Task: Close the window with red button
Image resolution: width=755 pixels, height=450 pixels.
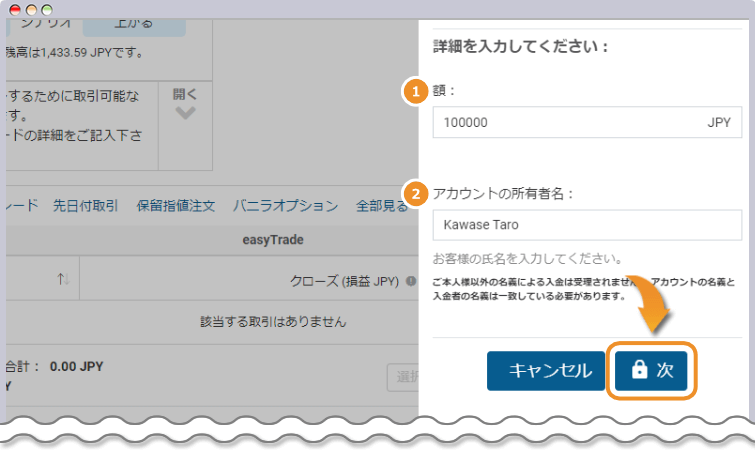Action: pyautogui.click(x=15, y=10)
